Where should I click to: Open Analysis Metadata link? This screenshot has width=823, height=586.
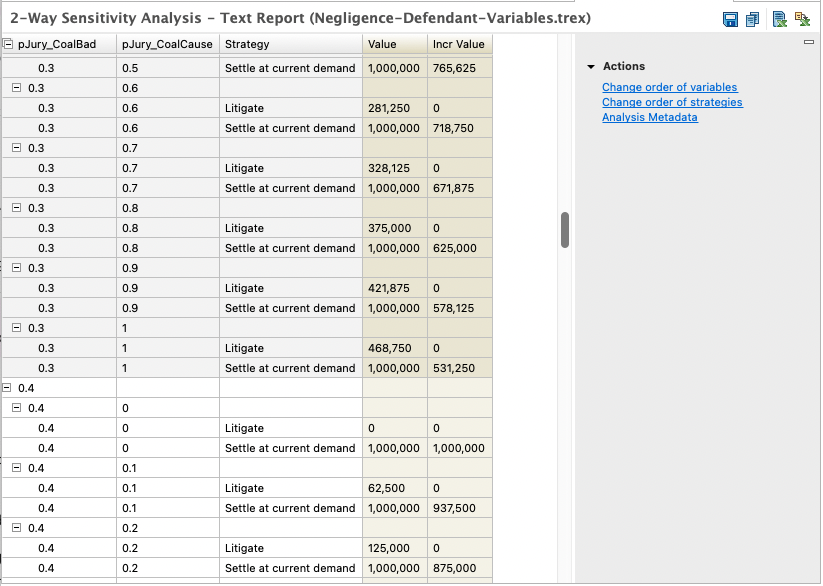[650, 117]
